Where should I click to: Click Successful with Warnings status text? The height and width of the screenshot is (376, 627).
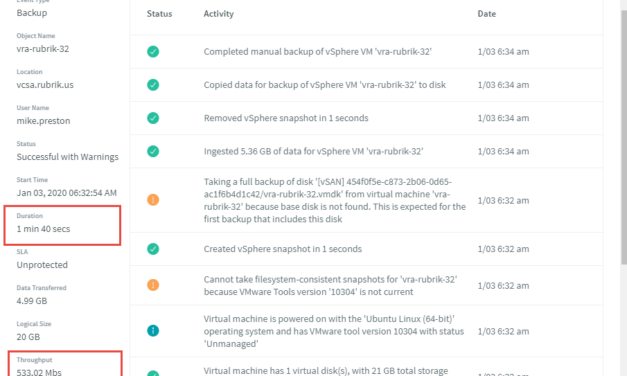68,157
